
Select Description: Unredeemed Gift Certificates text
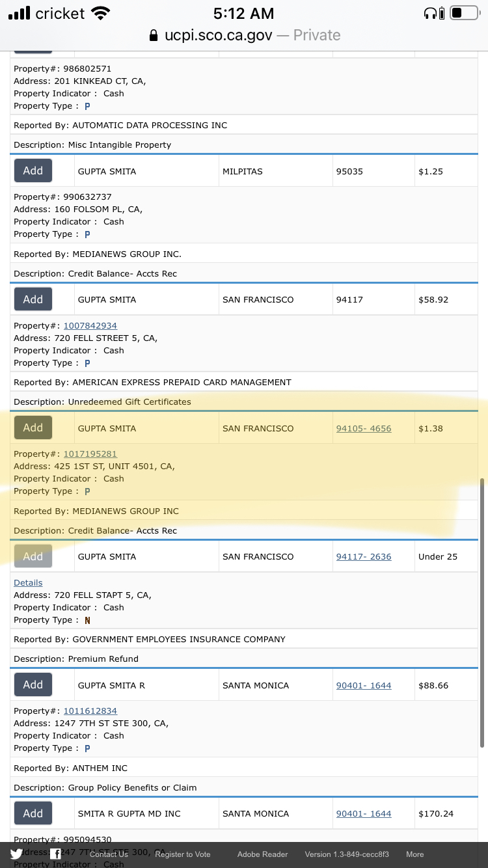[102, 401]
